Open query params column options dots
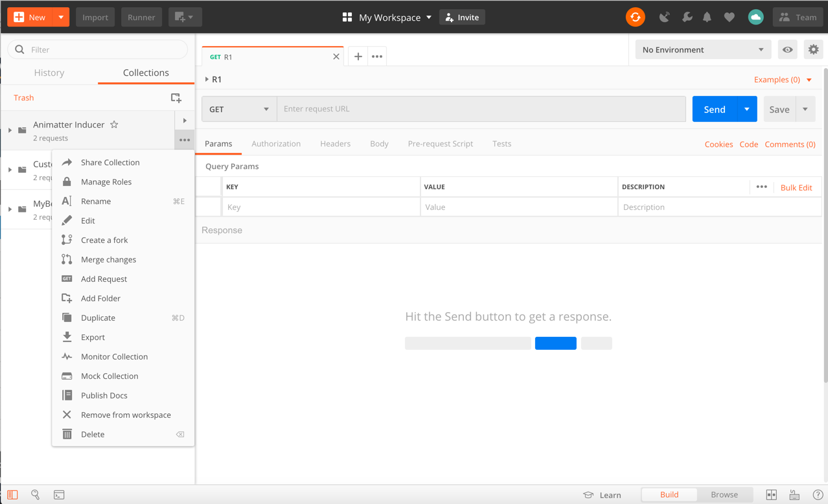This screenshot has height=504, width=828. coord(761,187)
